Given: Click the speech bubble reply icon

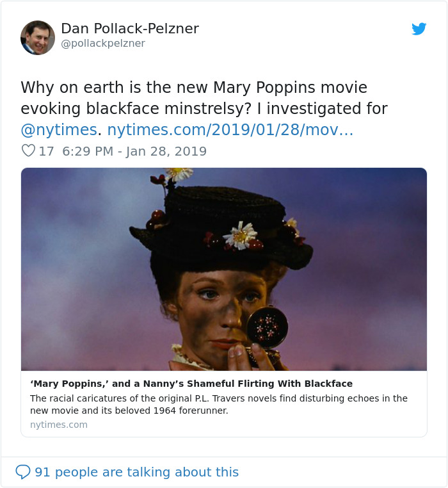Looking at the screenshot, I should 23,472.
